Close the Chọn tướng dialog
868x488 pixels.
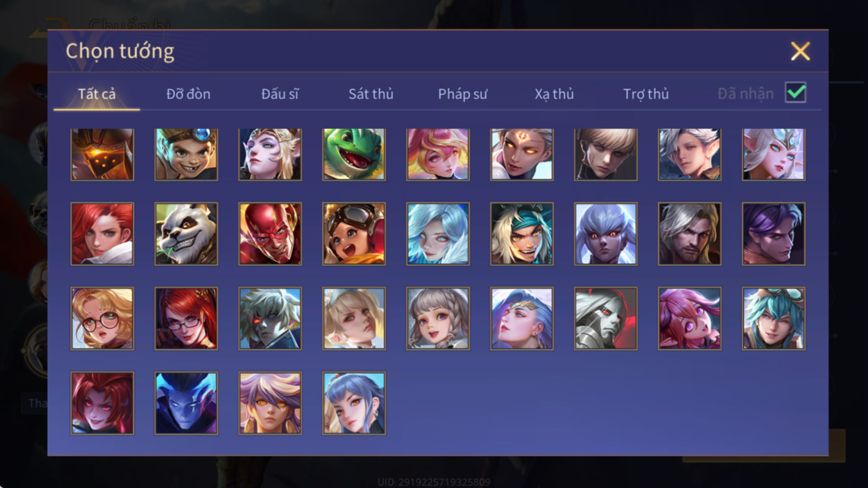tap(800, 51)
